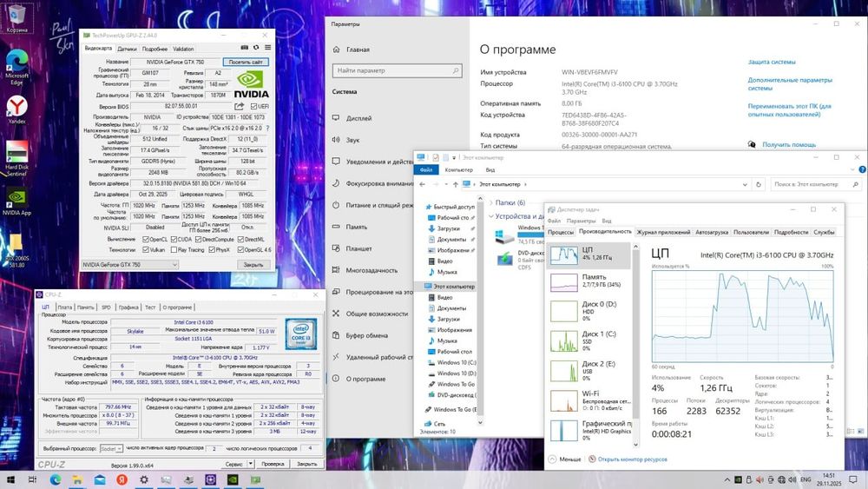
Task: Click the bus interface question mark in GPU-Z
Action: pyautogui.click(x=268, y=128)
